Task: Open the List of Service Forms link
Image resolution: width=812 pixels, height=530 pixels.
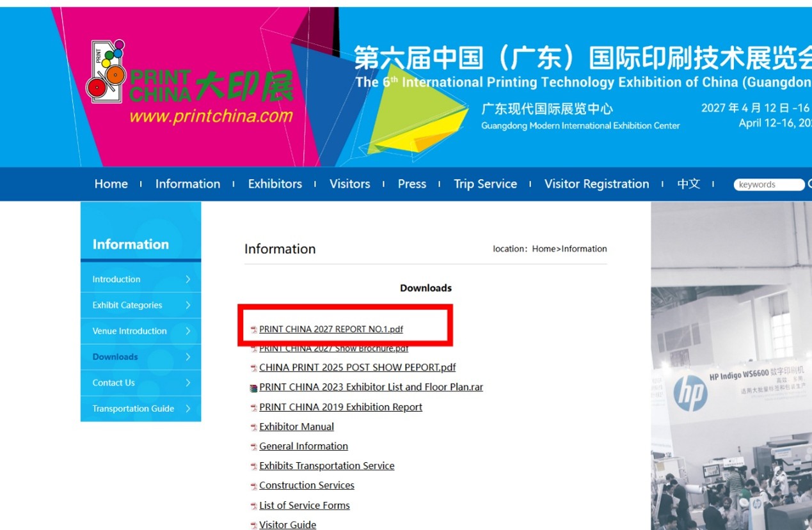Action: [305, 506]
